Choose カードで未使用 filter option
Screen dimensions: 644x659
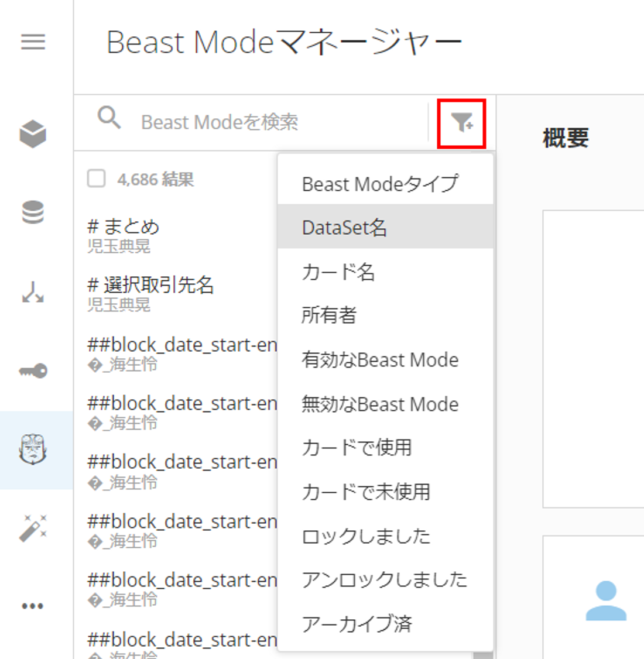coord(385,491)
